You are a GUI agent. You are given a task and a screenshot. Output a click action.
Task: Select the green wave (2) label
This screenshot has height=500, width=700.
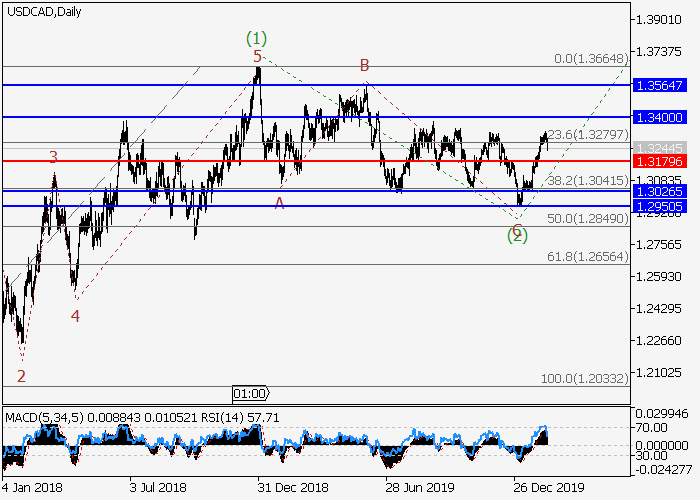(517, 236)
